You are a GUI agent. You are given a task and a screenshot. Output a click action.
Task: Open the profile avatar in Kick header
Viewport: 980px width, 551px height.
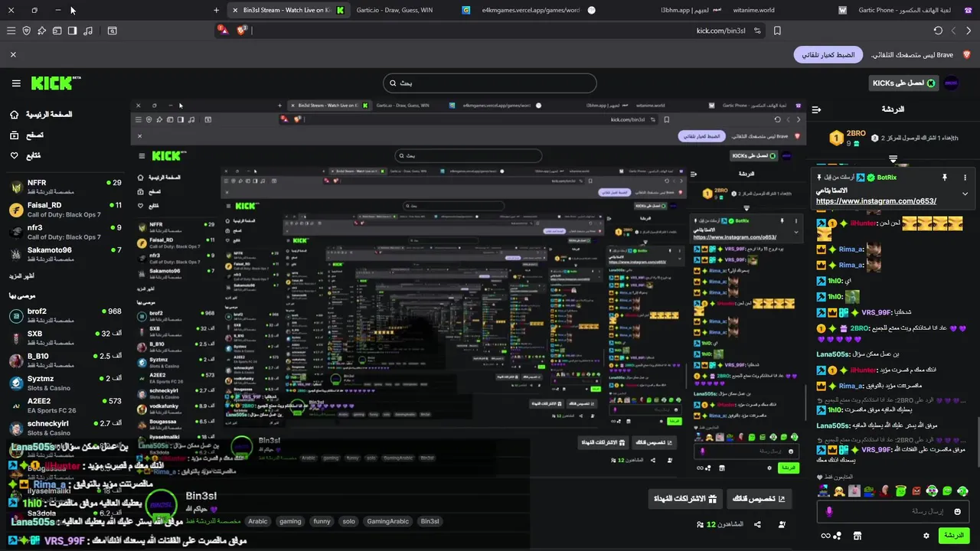[x=951, y=83]
